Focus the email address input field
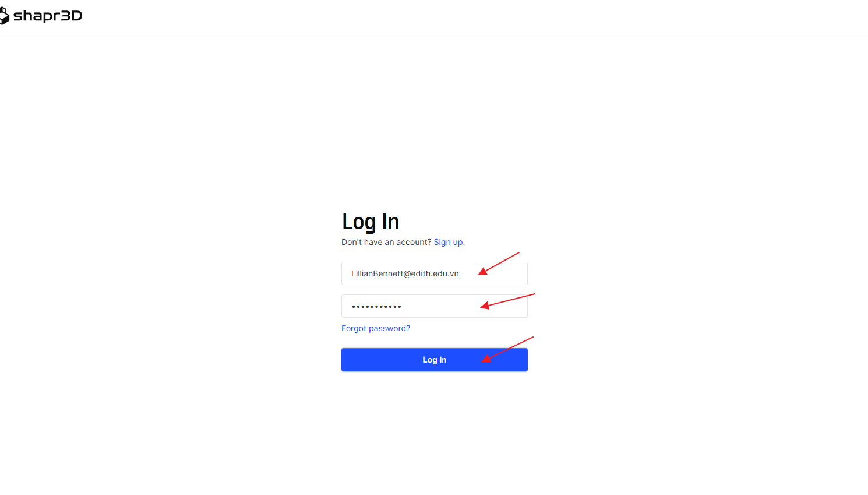 pyautogui.click(x=435, y=273)
